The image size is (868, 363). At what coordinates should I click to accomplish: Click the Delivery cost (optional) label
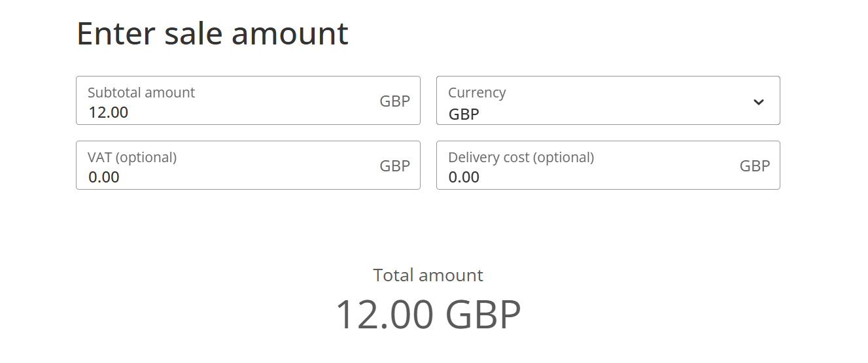click(521, 158)
